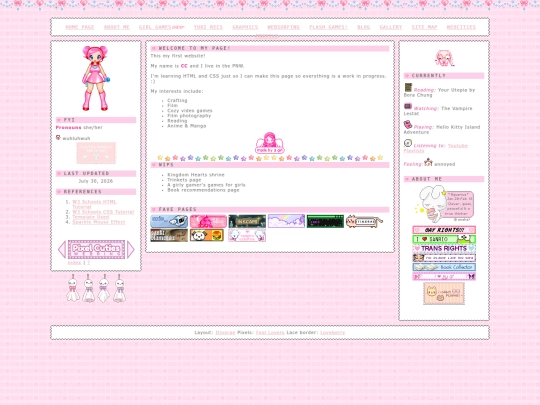Click the peach cat stamp badge
This screenshot has width=540, height=405.
pyautogui.click(x=444, y=293)
